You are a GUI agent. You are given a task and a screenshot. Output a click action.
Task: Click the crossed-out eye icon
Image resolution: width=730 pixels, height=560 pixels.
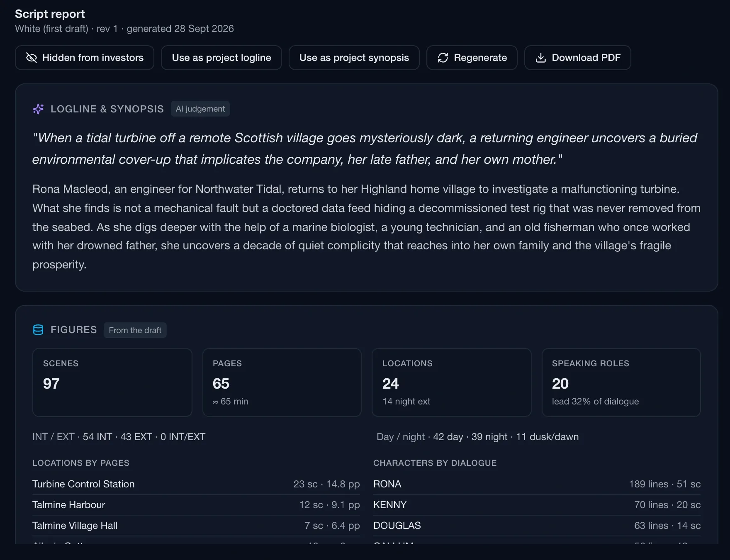point(32,58)
